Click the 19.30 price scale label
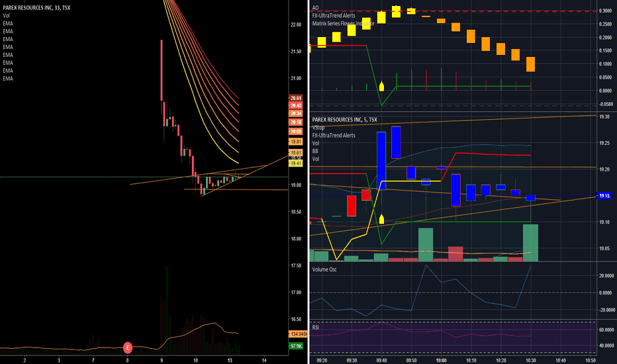 click(x=604, y=116)
